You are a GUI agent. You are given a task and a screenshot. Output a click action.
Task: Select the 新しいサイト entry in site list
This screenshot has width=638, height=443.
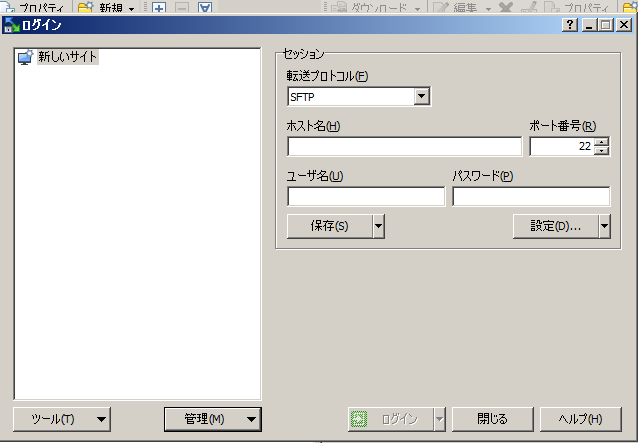pos(68,57)
